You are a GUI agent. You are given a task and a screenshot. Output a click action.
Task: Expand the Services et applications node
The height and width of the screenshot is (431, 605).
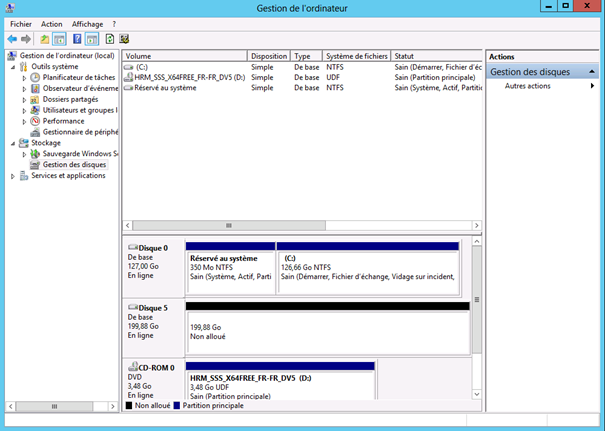pos(14,176)
